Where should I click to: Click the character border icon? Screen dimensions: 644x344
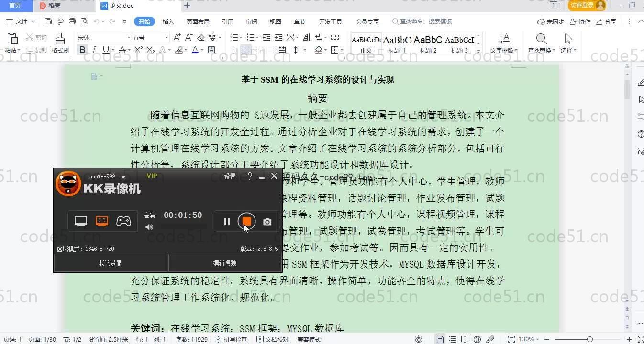(x=211, y=50)
